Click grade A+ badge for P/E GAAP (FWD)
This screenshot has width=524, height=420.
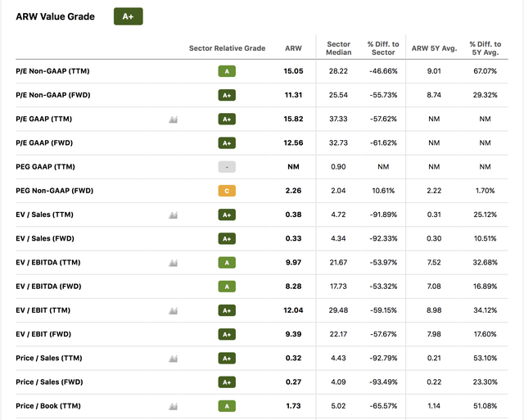point(227,143)
